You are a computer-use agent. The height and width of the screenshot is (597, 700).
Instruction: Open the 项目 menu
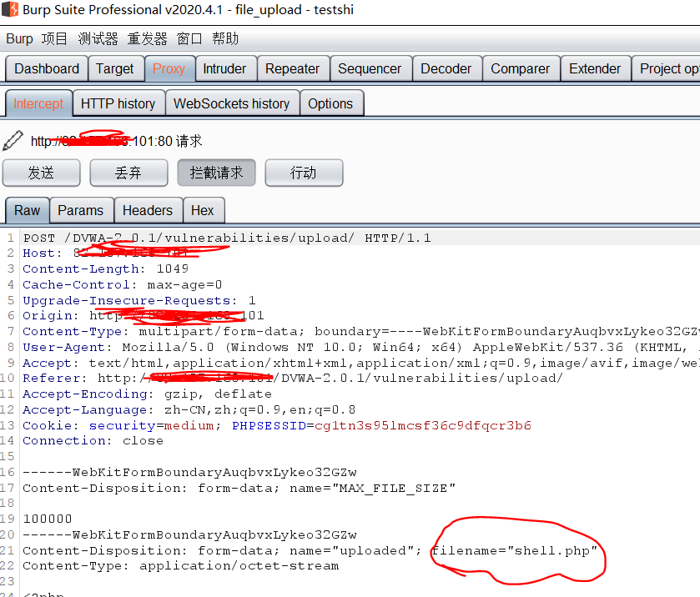(54, 39)
